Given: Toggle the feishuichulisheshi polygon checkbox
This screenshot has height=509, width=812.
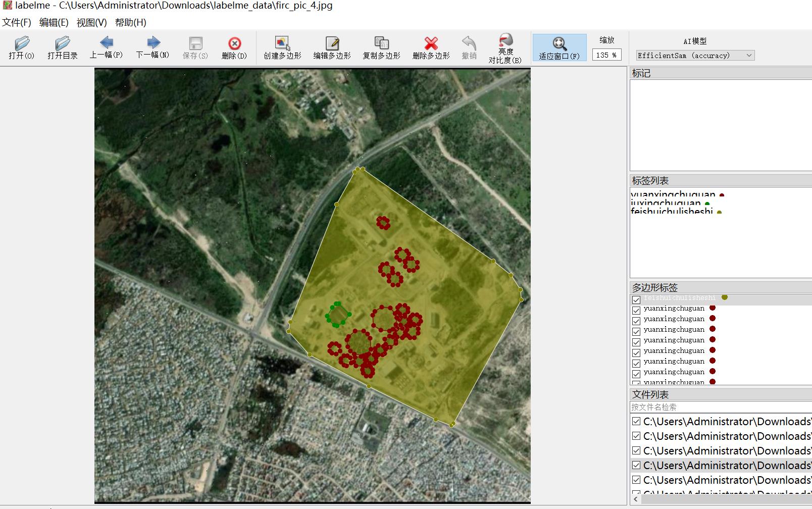Looking at the screenshot, I should (x=636, y=299).
